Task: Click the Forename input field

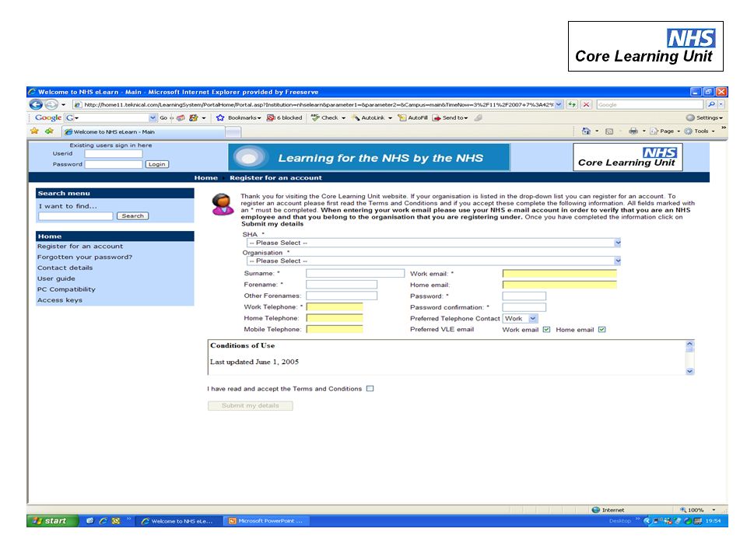Action: click(x=342, y=285)
